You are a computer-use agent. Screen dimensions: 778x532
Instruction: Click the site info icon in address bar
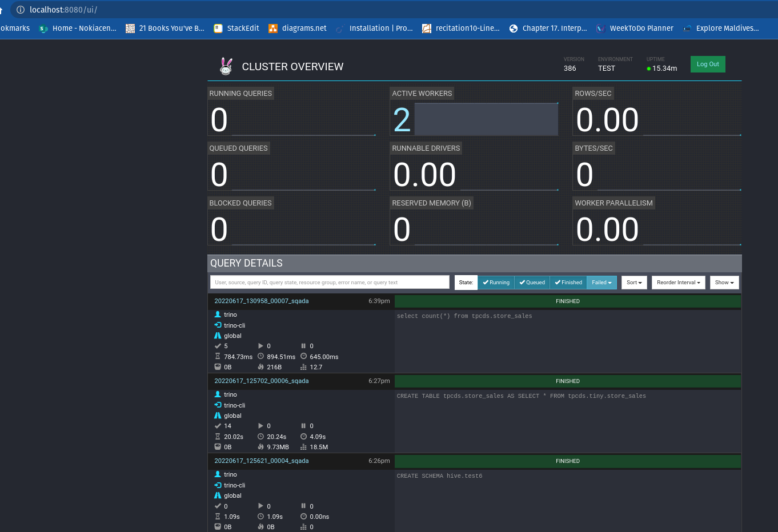[x=21, y=10]
